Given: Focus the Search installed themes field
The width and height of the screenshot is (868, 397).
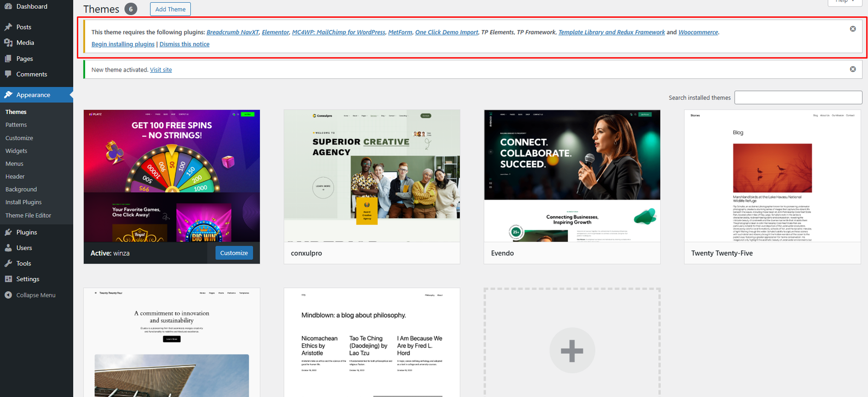Looking at the screenshot, I should tap(798, 98).
